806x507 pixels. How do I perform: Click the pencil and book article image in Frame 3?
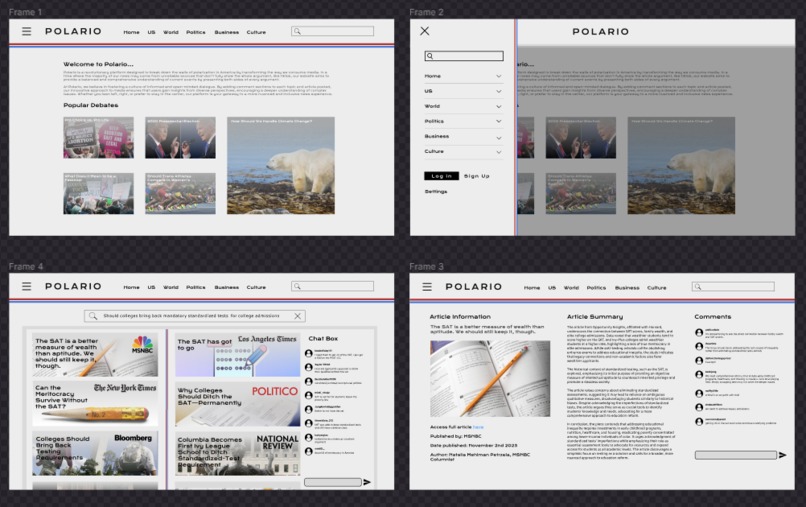[x=490, y=378]
